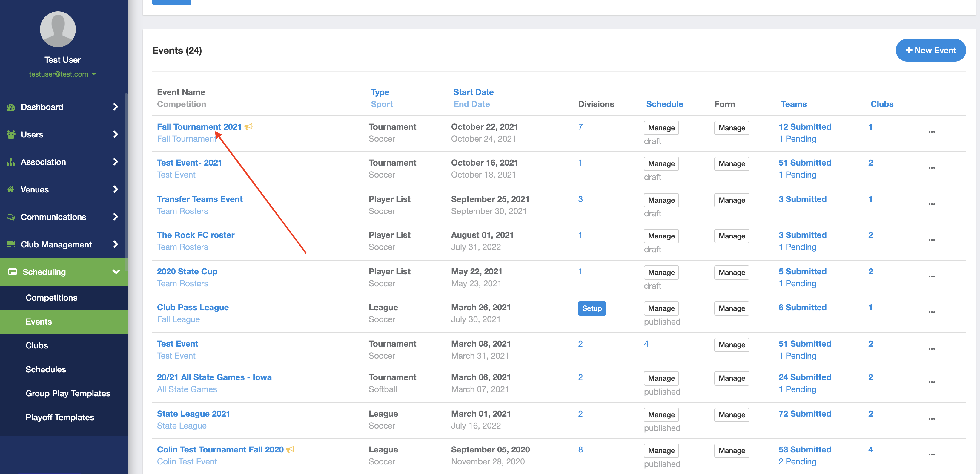The height and width of the screenshot is (474, 980).
Task: Open ellipsis menu for 2020 State Cup row
Action: click(932, 277)
